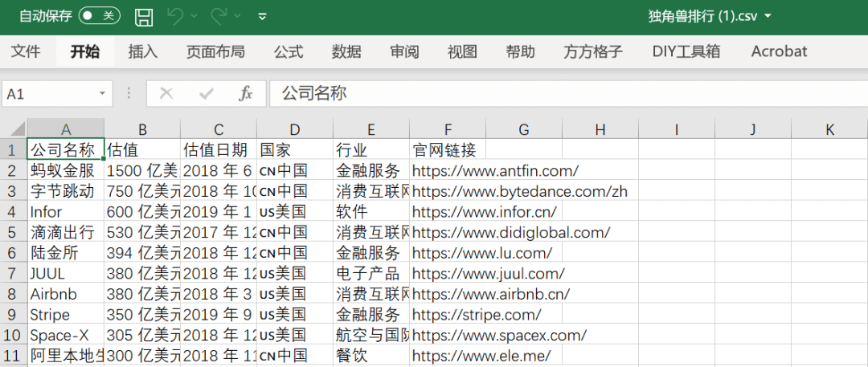This screenshot has height=367, width=868.
Task: Open the file name dropdown next to 独角兽排行 (1).csv
Action: [x=768, y=17]
